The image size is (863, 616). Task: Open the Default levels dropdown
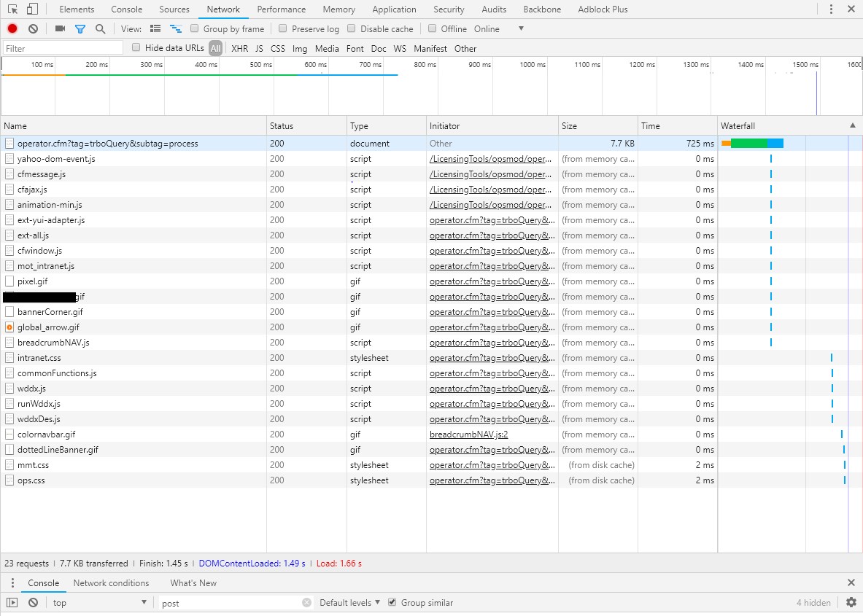point(349,603)
